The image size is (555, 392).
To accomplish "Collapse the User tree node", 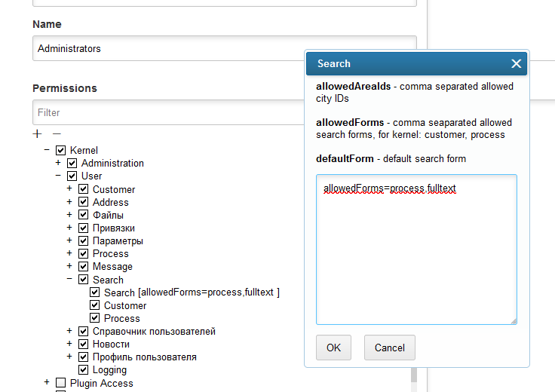I will 58,175.
